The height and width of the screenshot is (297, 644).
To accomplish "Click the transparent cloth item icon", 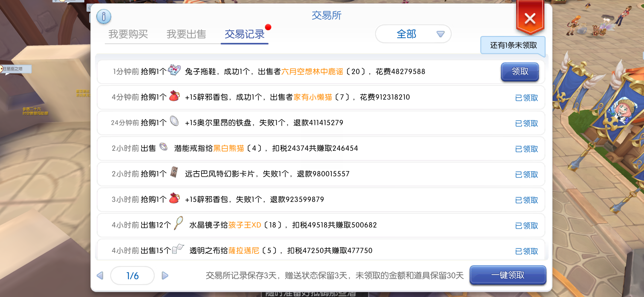I will pos(178,249).
